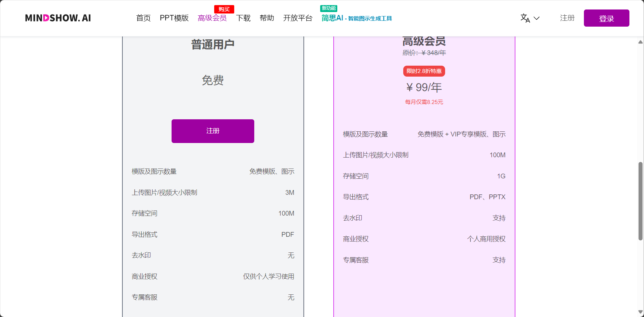Image resolution: width=644 pixels, height=317 pixels.
Task: Select the 免费 price label
Action: click(x=213, y=80)
